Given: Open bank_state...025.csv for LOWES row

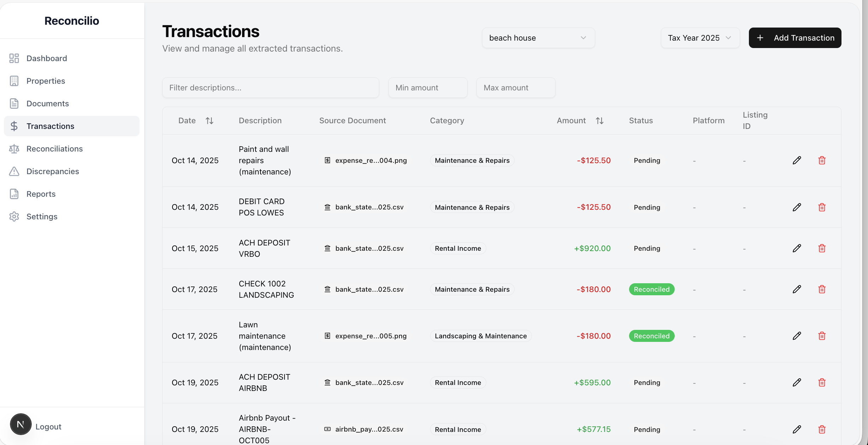Looking at the screenshot, I should click(x=364, y=207).
